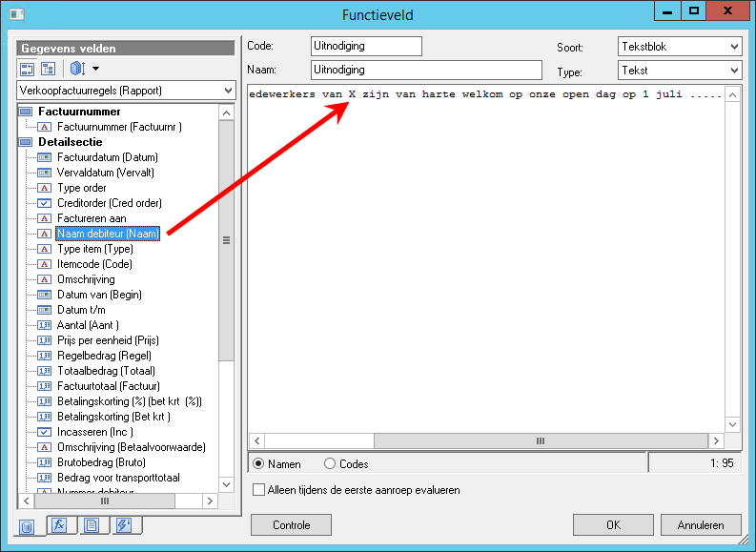Enable Alleen tijdens de eerste aanroep evalueren
Screen dimensions: 756x552
(259, 490)
